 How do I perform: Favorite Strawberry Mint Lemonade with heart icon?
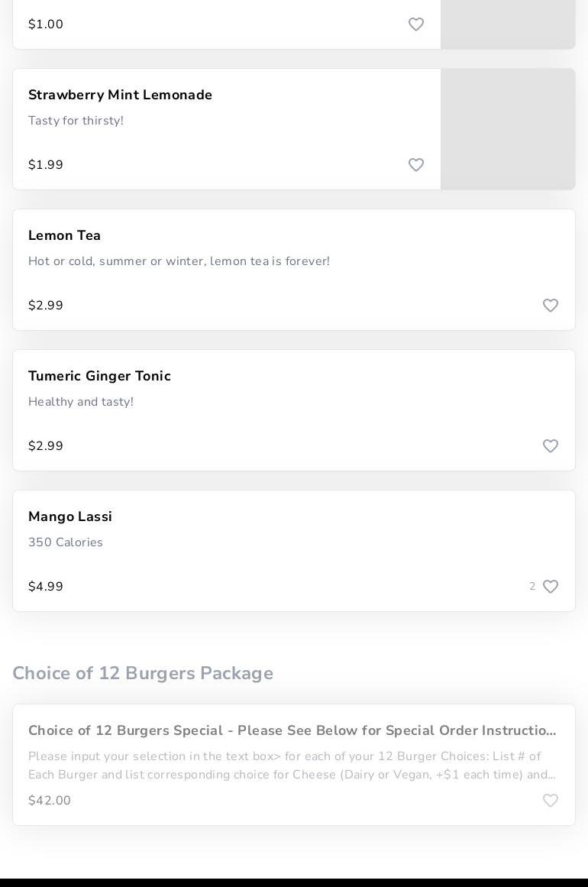(416, 165)
